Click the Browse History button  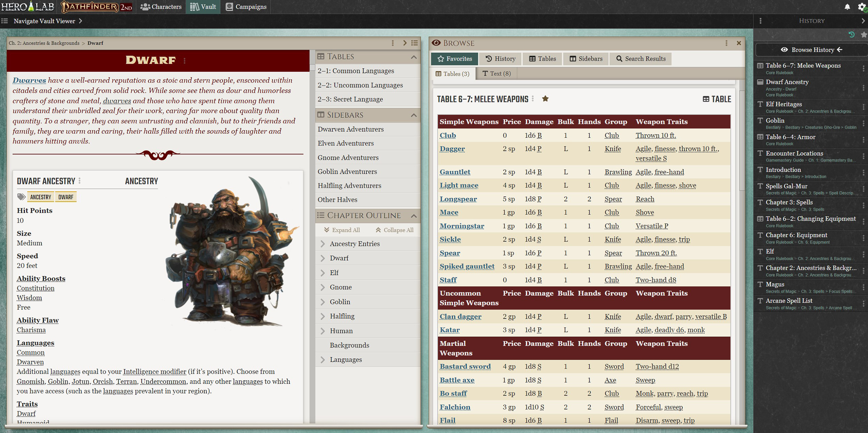coord(811,50)
